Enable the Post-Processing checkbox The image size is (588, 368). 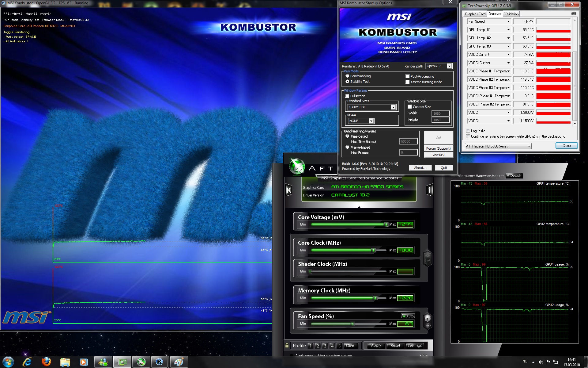pos(408,76)
